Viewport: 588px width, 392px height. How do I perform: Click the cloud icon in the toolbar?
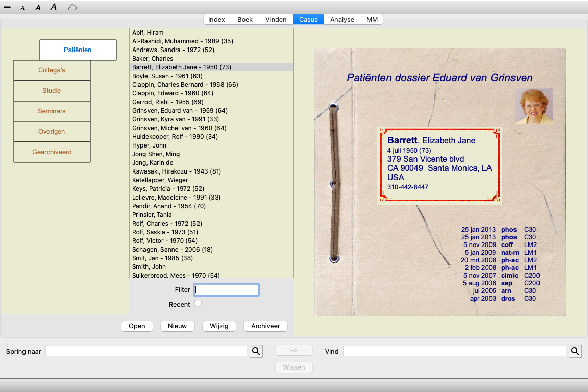pyautogui.click(x=72, y=8)
